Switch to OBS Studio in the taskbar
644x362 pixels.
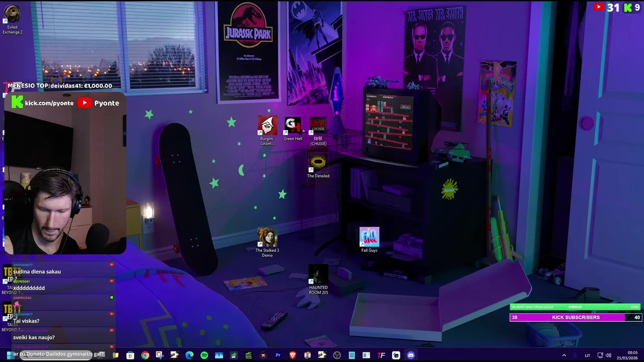click(337, 355)
